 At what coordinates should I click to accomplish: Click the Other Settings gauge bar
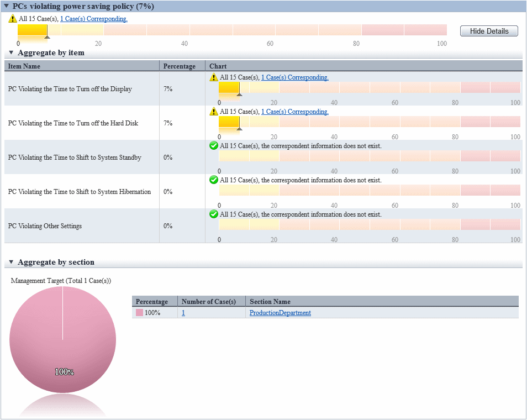click(x=370, y=224)
